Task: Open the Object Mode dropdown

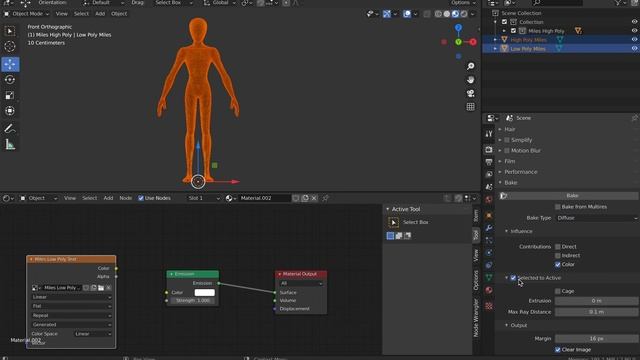Action: pyautogui.click(x=26, y=14)
